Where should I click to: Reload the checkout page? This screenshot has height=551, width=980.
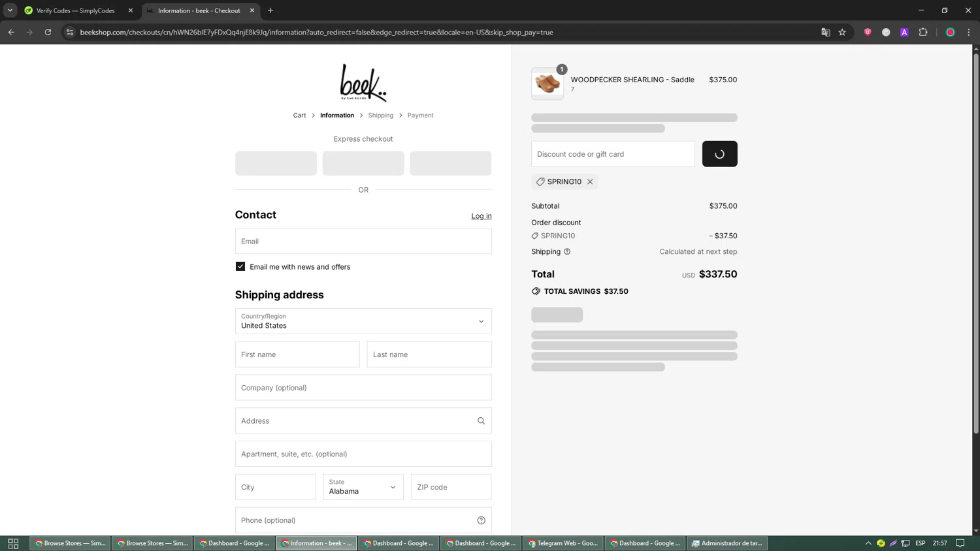coord(48,32)
